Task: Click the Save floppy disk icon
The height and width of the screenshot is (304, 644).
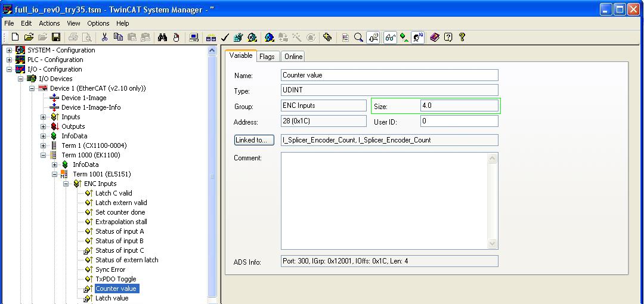Action: 56,38
